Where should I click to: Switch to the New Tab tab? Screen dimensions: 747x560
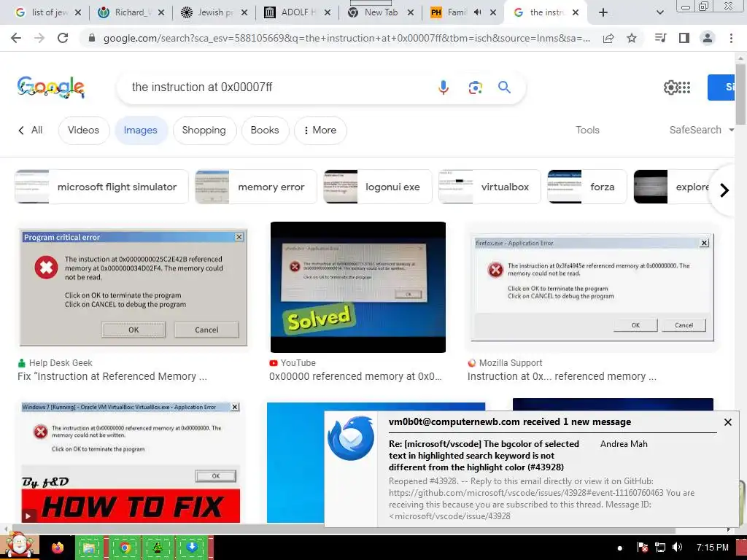380,12
